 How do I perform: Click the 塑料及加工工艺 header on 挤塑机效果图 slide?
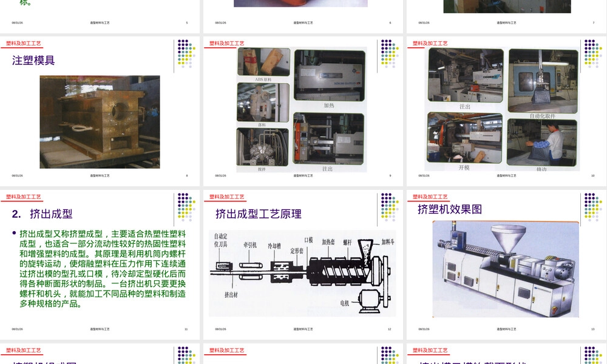(x=430, y=197)
